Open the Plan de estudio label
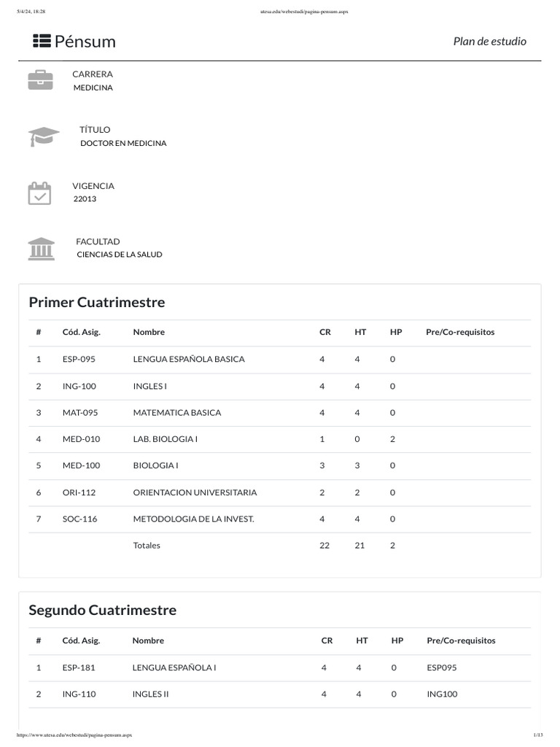The width and height of the screenshot is (560, 747). click(489, 42)
